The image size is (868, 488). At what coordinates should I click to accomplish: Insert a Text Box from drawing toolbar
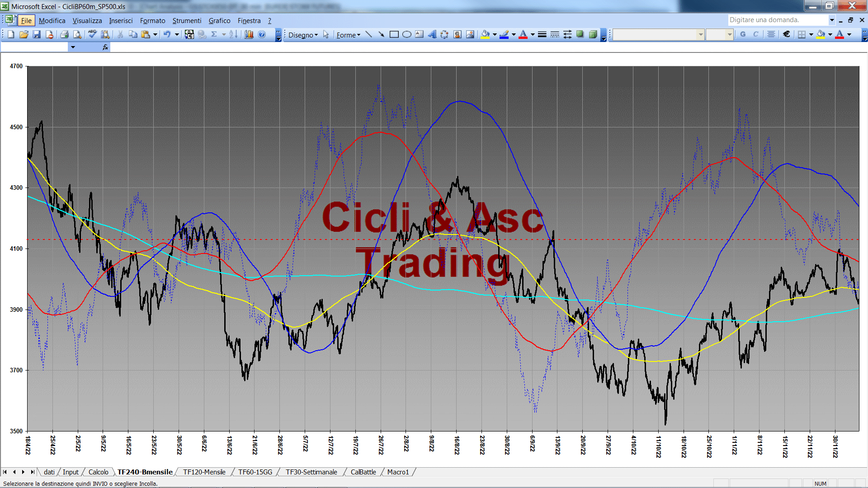(x=420, y=34)
